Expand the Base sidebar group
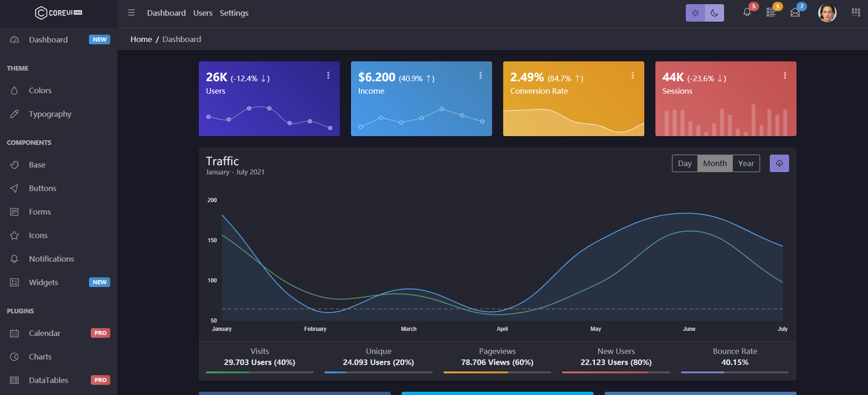The image size is (868, 395). pyautogui.click(x=37, y=165)
